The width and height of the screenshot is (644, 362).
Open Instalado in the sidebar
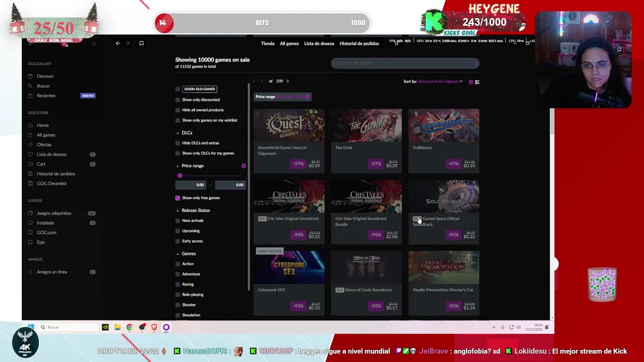[45, 223]
